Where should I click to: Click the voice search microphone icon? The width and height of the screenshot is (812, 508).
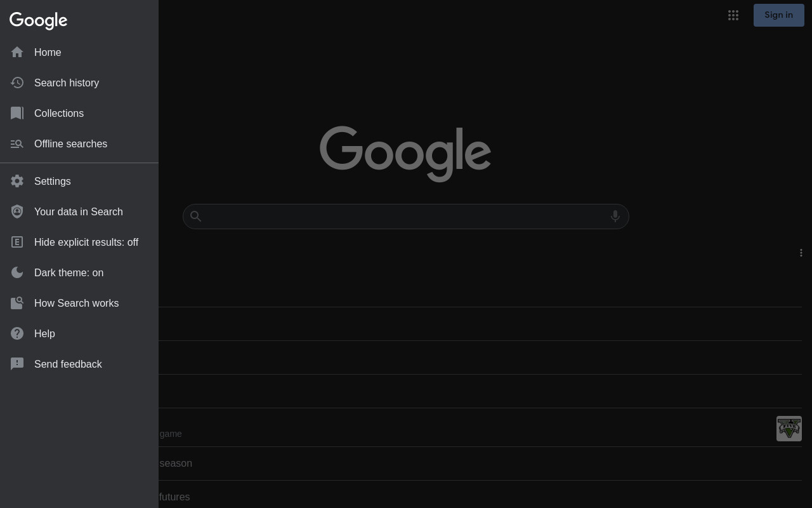615,216
